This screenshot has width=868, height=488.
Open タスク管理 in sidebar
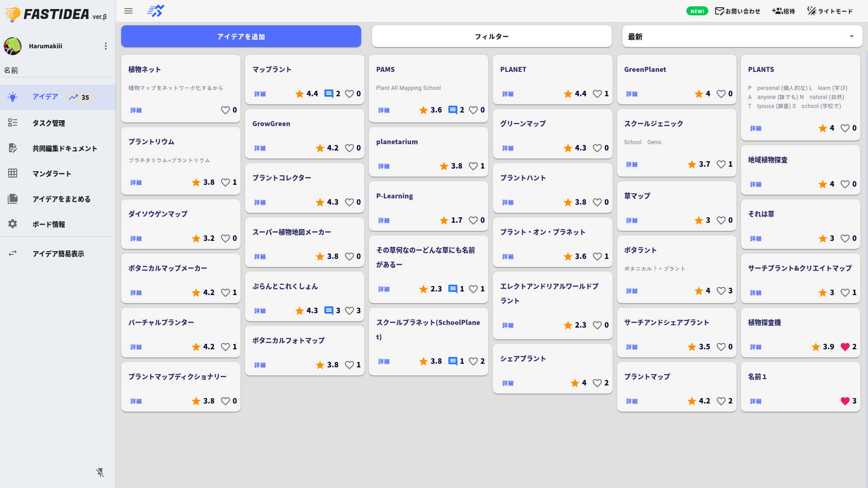pos(49,123)
